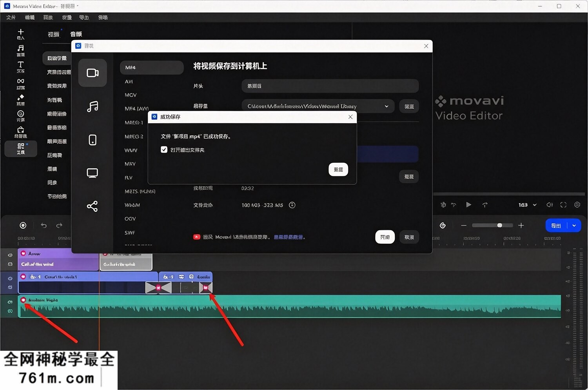Open the shopping bag store icon in sidebar
Screen dimensions: 588x390
[x=21, y=130]
